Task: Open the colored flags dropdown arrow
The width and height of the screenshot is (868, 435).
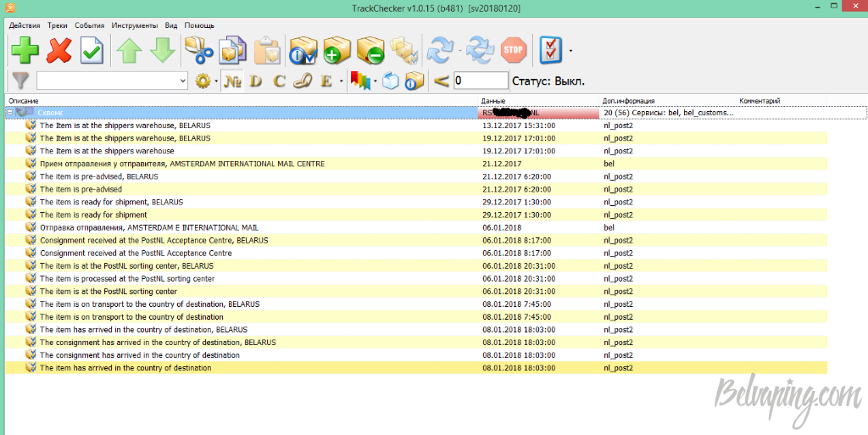Action: (x=376, y=82)
